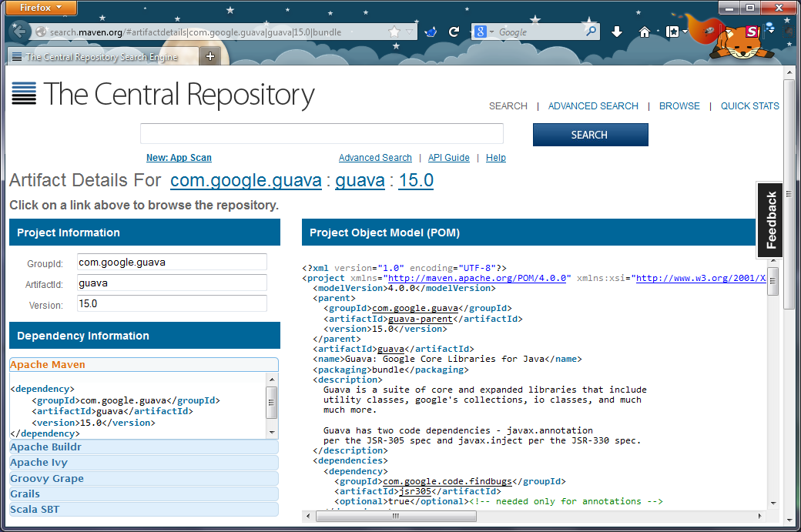Go back with the browser back arrow
This screenshot has width=801, height=532.
[x=19, y=32]
